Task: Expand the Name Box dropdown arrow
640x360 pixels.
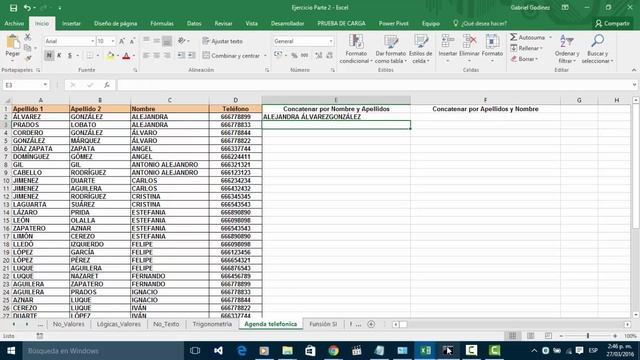Action: [45, 85]
